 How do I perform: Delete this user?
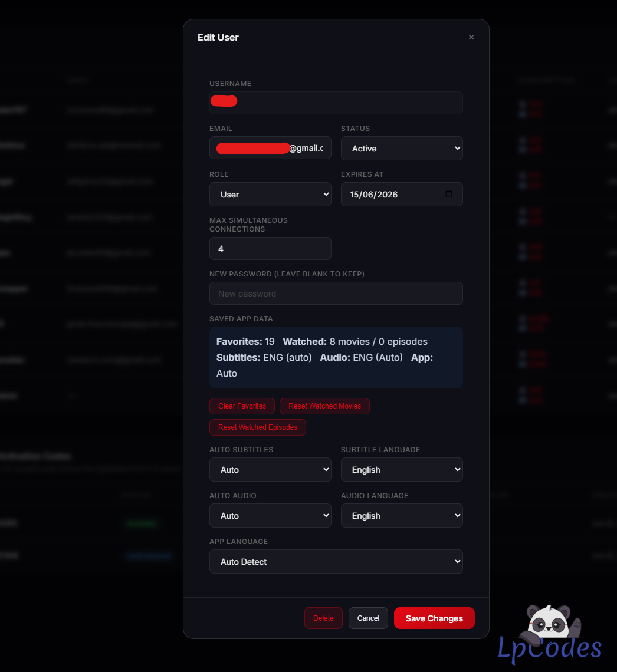(323, 618)
